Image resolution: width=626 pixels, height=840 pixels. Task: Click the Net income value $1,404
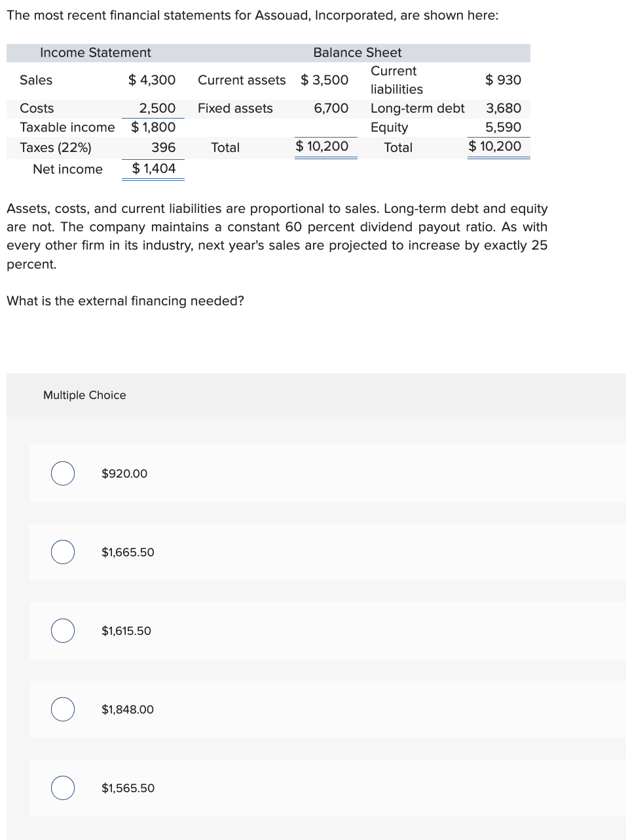click(154, 168)
